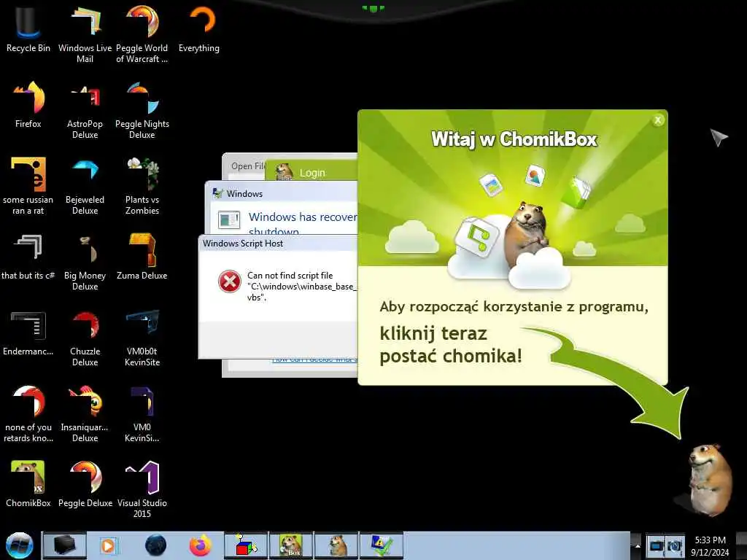This screenshot has width=747, height=560.
Task: Open the Recycle Bin desktop icon
Action: coord(28,28)
